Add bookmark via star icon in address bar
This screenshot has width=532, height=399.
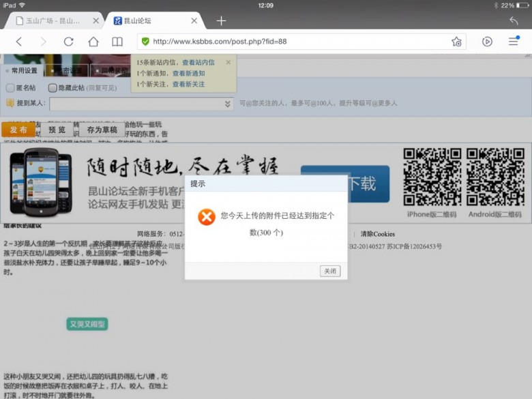tap(456, 42)
